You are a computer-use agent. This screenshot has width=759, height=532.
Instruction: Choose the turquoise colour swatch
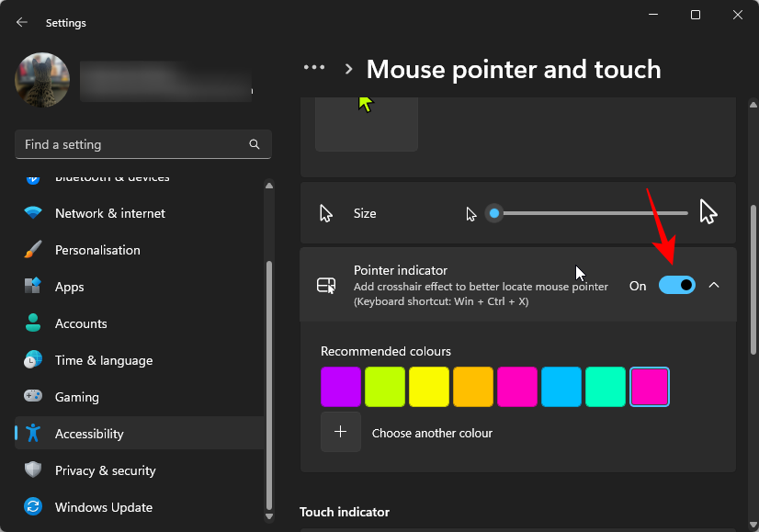[x=605, y=387]
